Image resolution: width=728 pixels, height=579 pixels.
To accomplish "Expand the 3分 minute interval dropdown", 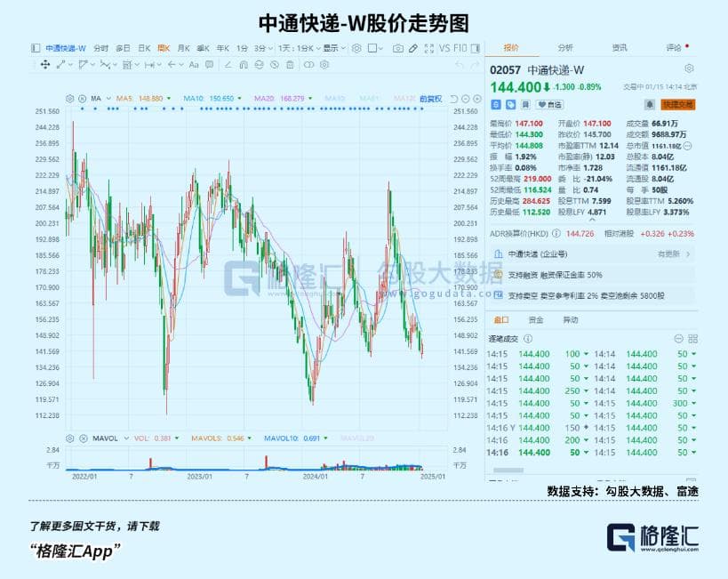I will click(x=262, y=47).
